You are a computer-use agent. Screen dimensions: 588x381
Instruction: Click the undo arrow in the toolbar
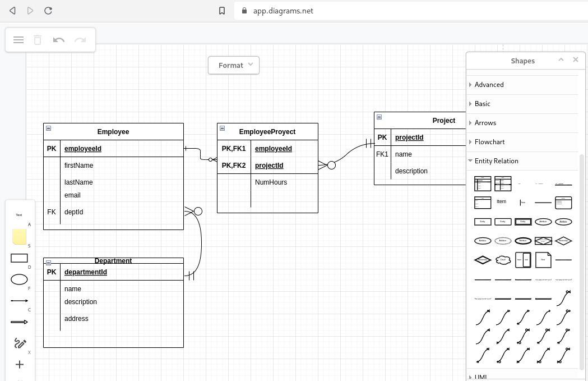[59, 40]
